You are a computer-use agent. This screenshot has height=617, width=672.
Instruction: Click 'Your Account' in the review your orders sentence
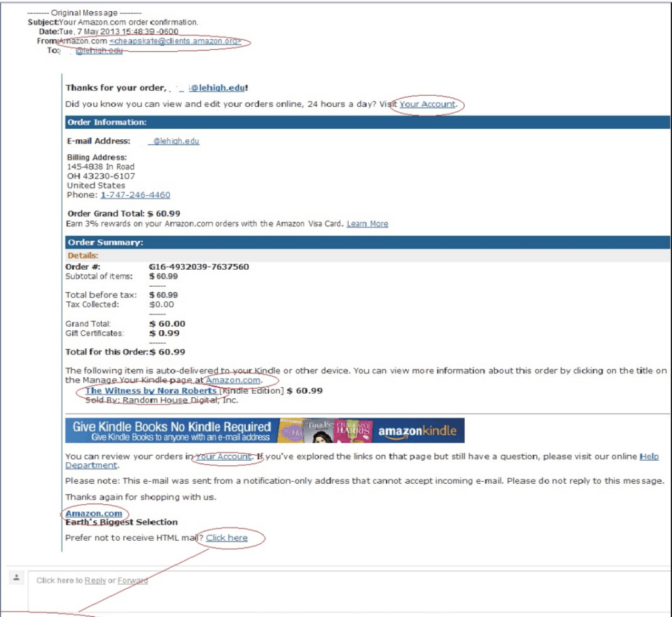coord(223,456)
